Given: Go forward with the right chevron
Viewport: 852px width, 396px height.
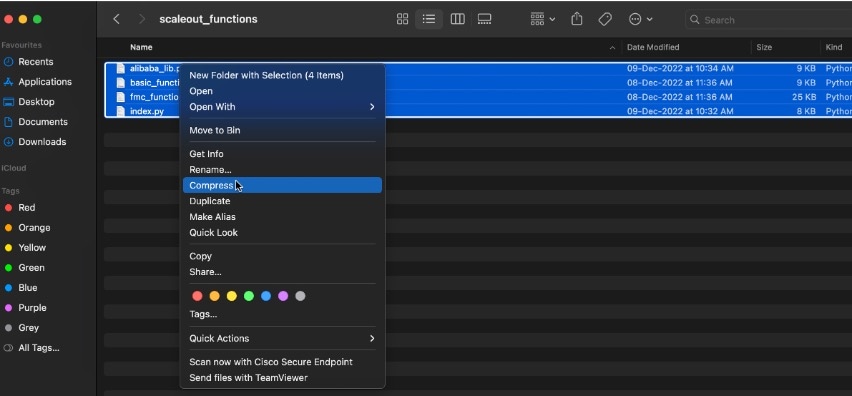Looking at the screenshot, I should pyautogui.click(x=142, y=20).
